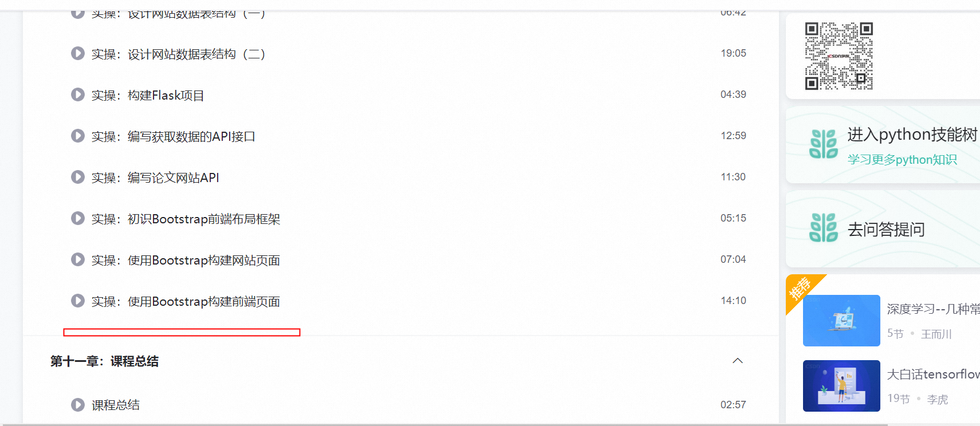Click the 去问答提问 leaf icon
The image size is (980, 426).
click(824, 227)
